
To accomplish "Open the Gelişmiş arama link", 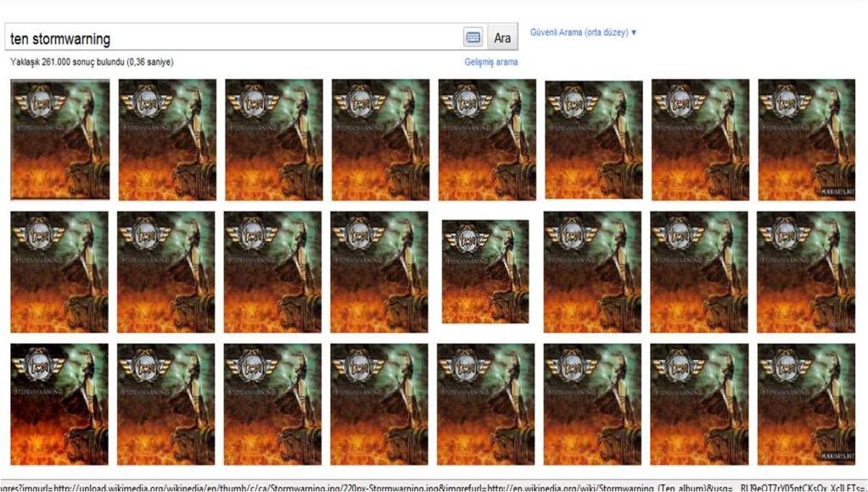I will 490,62.
